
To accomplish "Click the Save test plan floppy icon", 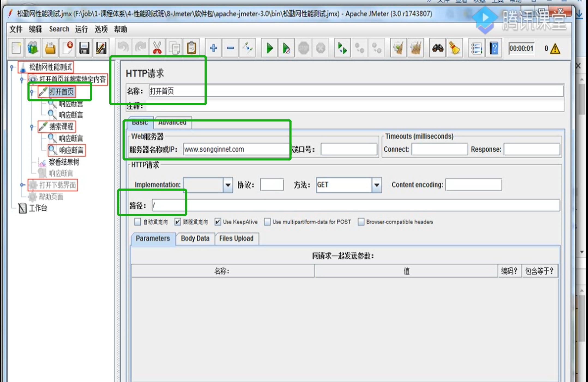I will [84, 48].
